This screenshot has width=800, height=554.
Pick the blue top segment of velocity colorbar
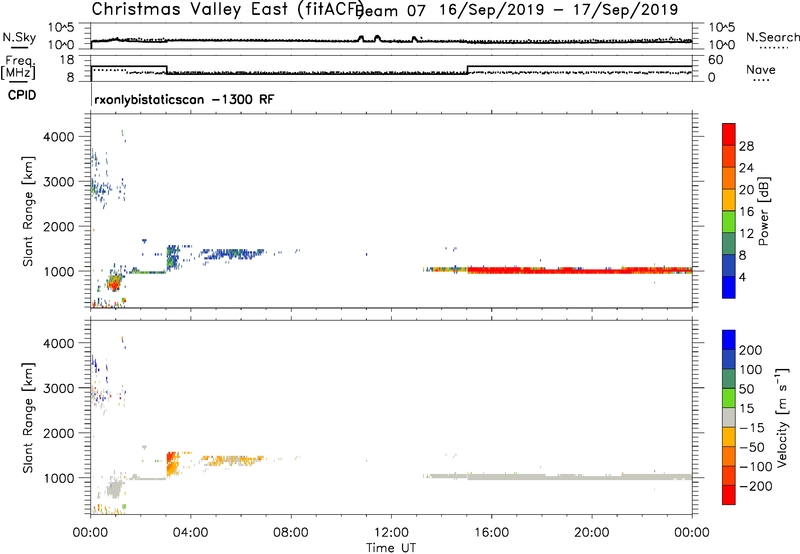729,340
